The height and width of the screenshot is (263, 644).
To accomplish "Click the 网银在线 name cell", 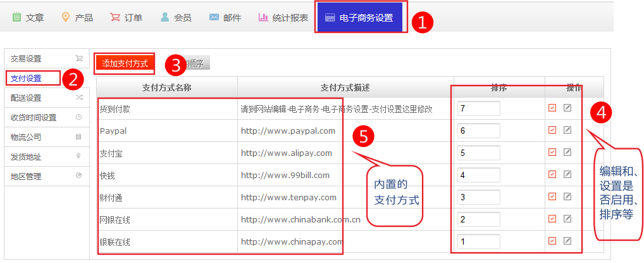I will pyautogui.click(x=167, y=220).
